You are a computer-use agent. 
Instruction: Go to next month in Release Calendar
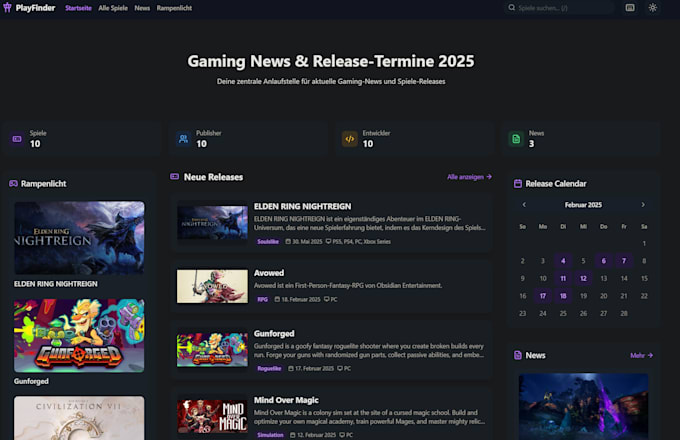click(643, 205)
